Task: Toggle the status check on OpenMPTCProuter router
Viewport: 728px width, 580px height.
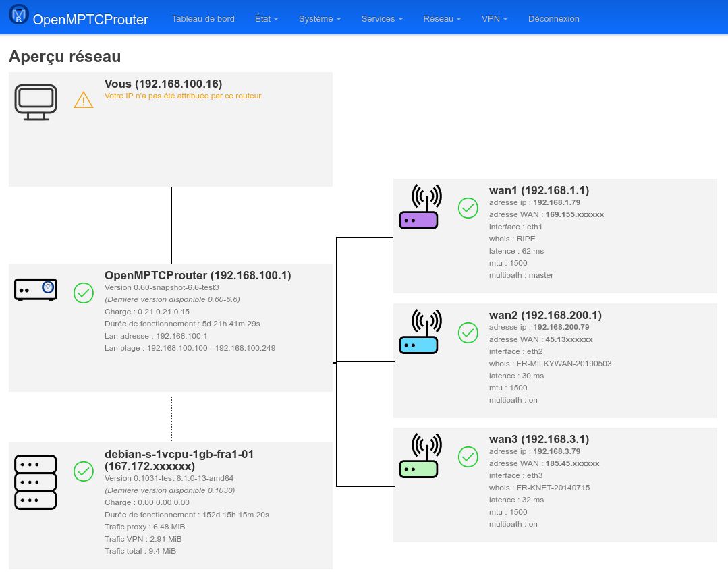Action: [x=84, y=293]
